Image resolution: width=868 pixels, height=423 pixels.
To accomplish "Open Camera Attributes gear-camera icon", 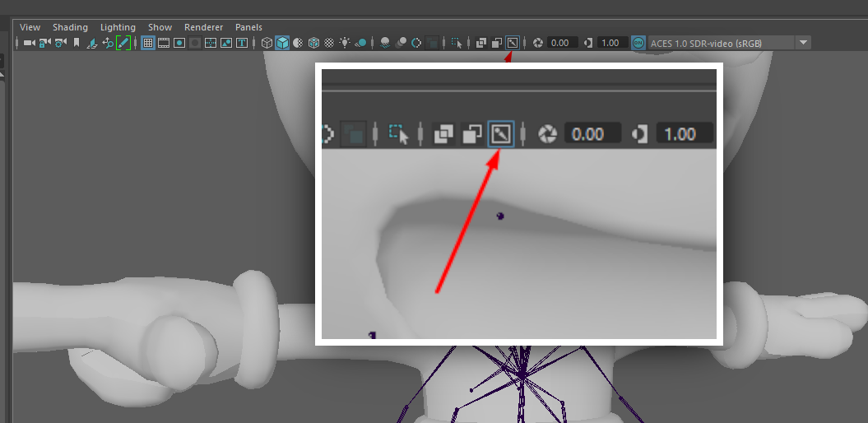I will [x=61, y=43].
